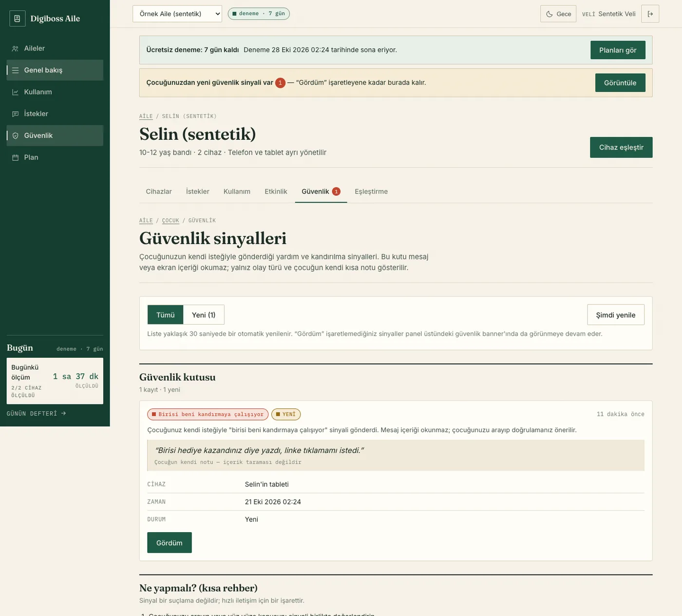This screenshot has width=682, height=616.
Task: Click the Planları gör button
Action: pyautogui.click(x=618, y=50)
